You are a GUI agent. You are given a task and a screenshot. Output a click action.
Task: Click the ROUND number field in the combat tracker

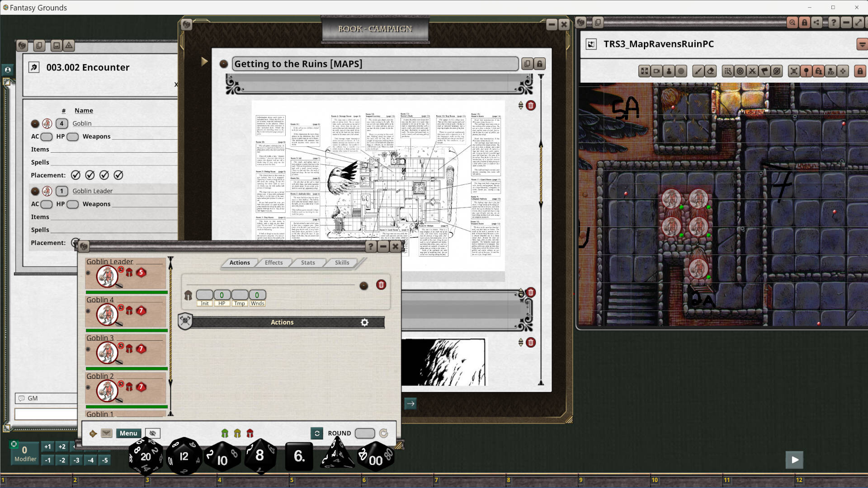point(364,433)
